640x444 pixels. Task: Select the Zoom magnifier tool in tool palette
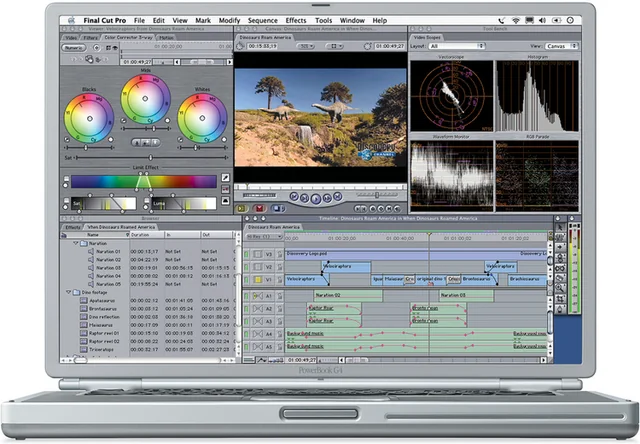(x=560, y=289)
